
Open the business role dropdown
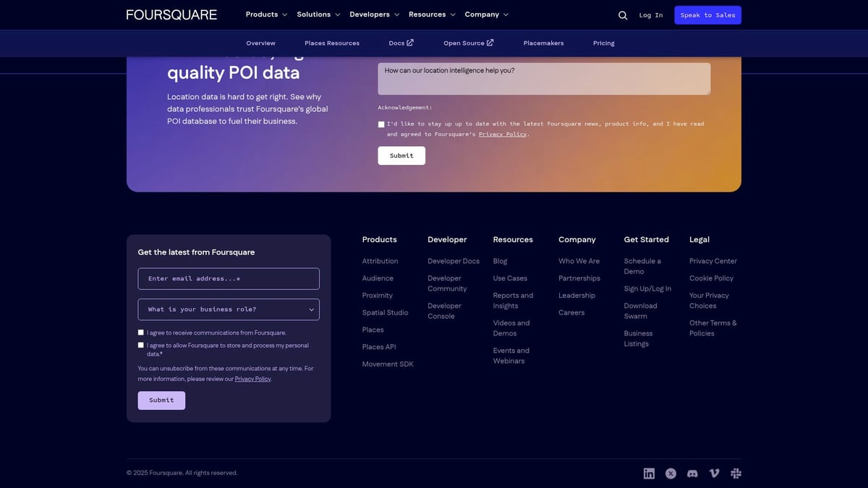(229, 309)
